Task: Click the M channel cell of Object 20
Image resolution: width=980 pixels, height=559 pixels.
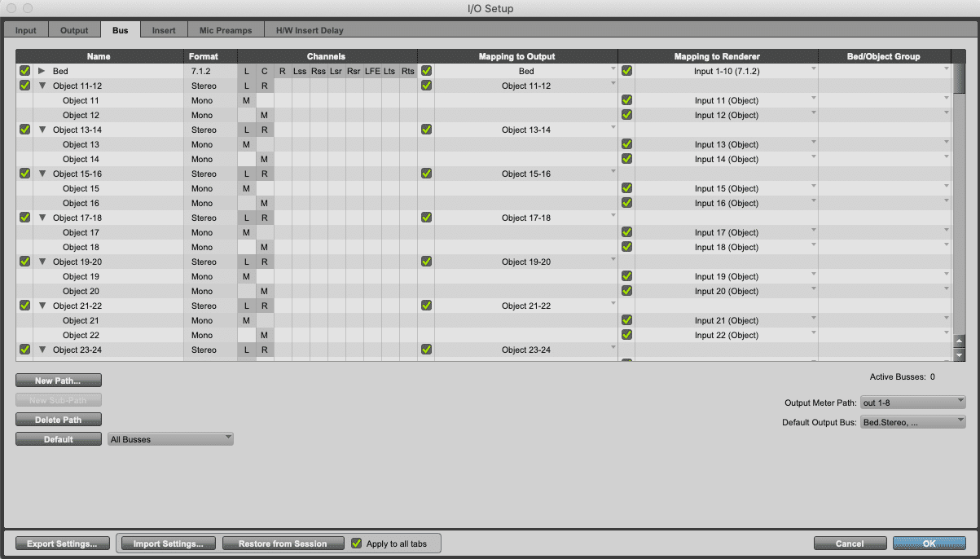Action: pyautogui.click(x=264, y=291)
